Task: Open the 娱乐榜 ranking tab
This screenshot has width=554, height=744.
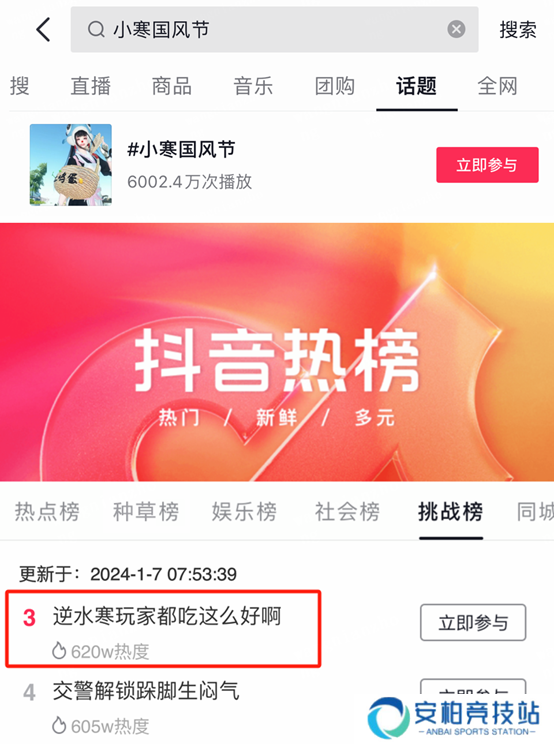Action: point(244,512)
